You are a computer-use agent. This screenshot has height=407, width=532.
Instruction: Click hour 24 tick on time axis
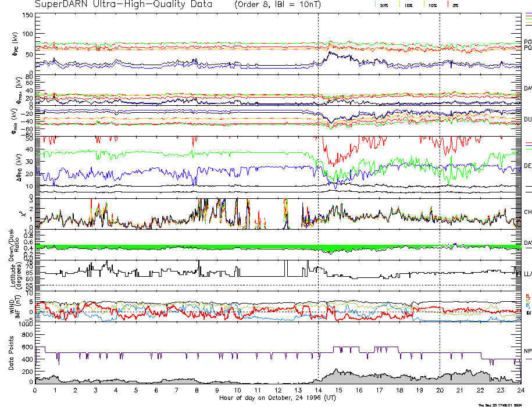point(520,391)
